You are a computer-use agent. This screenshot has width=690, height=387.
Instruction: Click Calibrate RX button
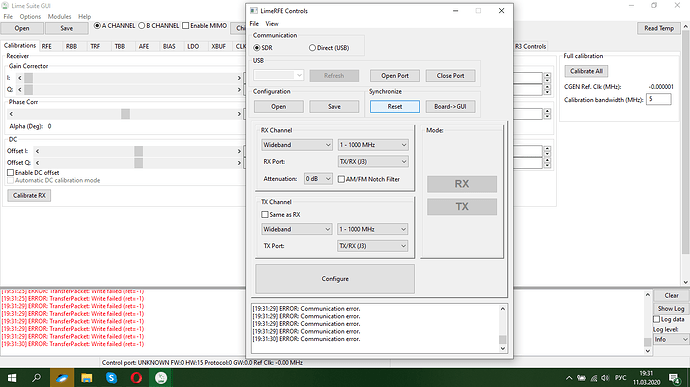29,195
